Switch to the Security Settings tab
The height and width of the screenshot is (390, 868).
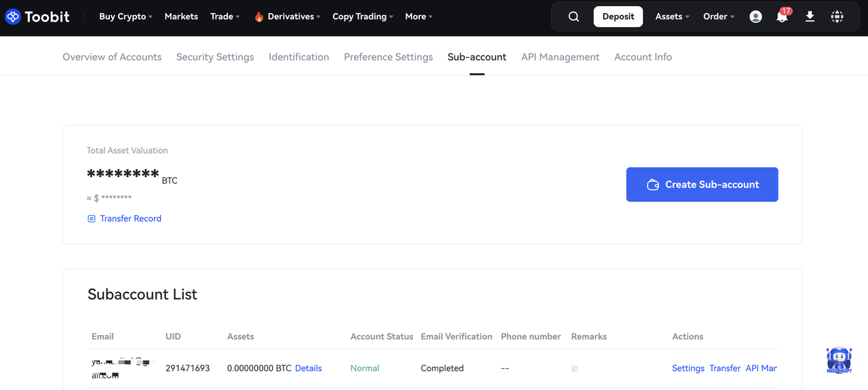point(215,57)
